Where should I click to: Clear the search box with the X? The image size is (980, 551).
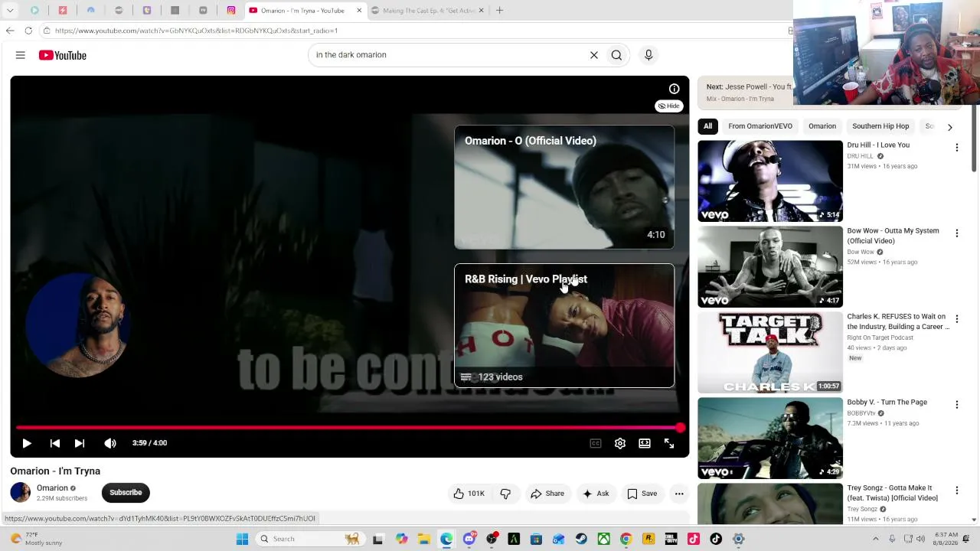click(x=594, y=55)
